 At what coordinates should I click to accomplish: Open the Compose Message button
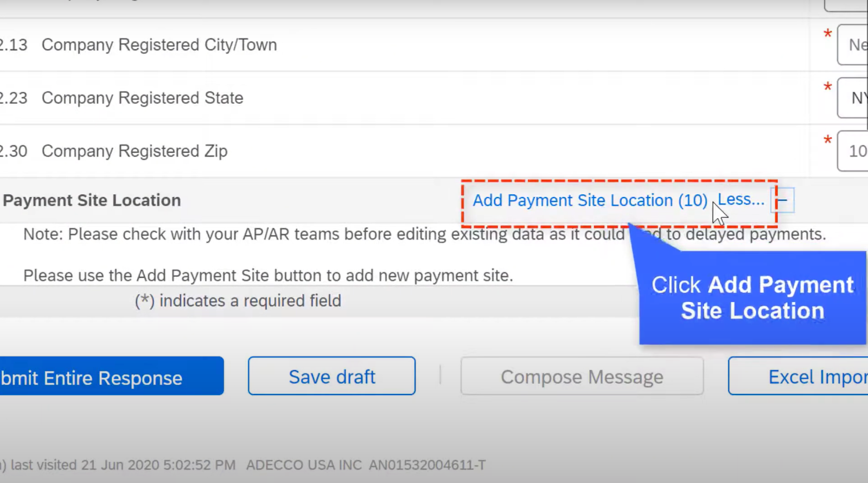[582, 376]
